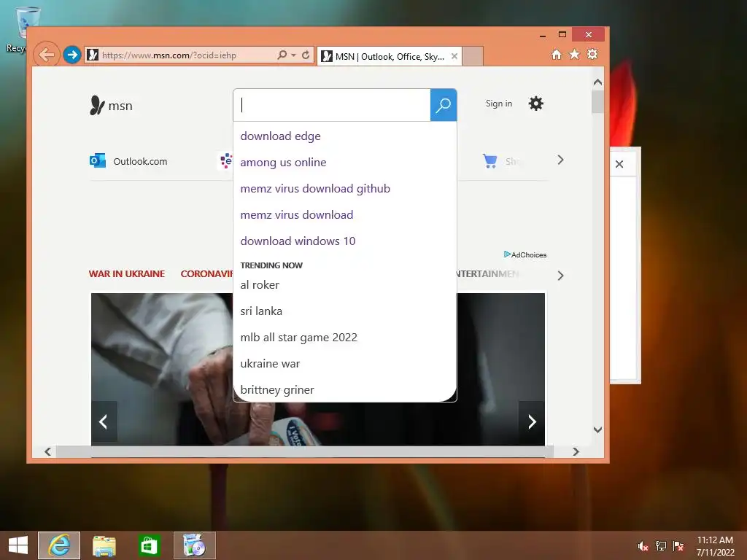This screenshot has width=747, height=560.
Task: Close the side panel behind the browser
Action: [x=619, y=164]
